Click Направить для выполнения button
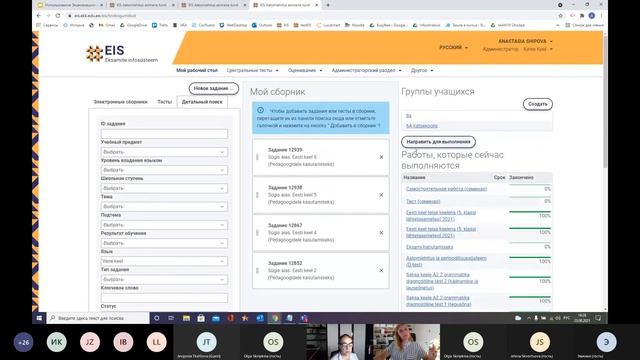Viewport: 640px width, 360px height. 438,142
